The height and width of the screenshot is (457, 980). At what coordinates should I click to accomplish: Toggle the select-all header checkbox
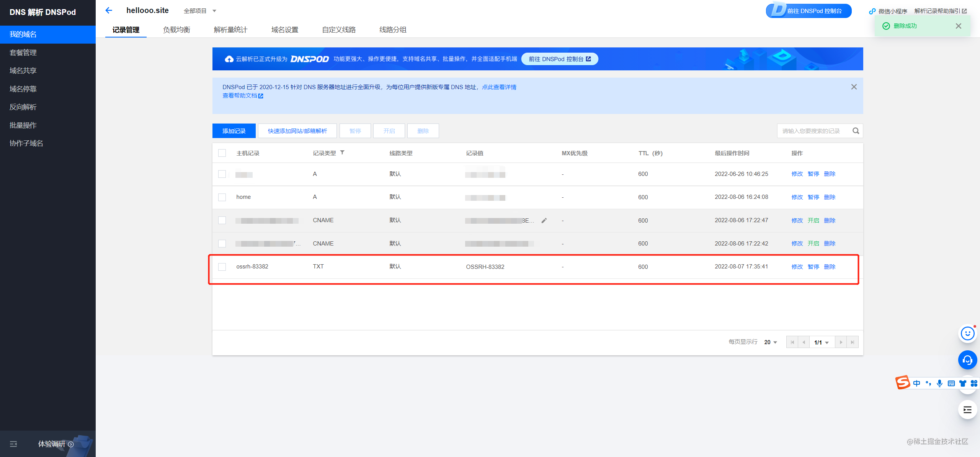(x=222, y=153)
